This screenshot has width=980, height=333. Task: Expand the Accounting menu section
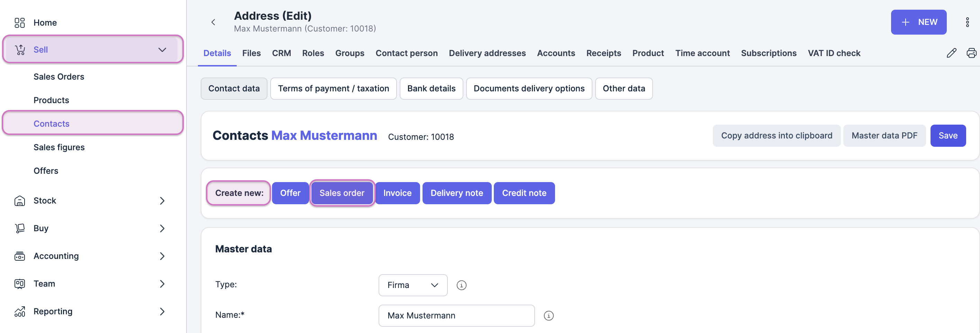pos(162,256)
